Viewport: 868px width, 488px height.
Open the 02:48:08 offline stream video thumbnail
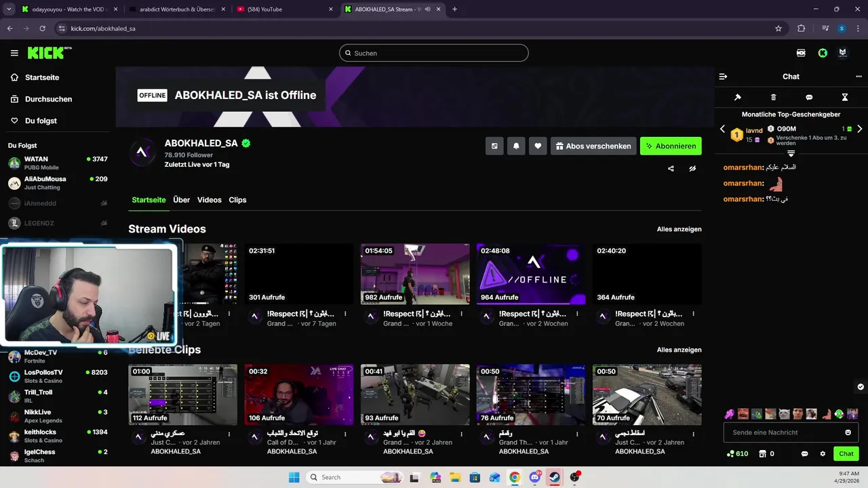531,274
